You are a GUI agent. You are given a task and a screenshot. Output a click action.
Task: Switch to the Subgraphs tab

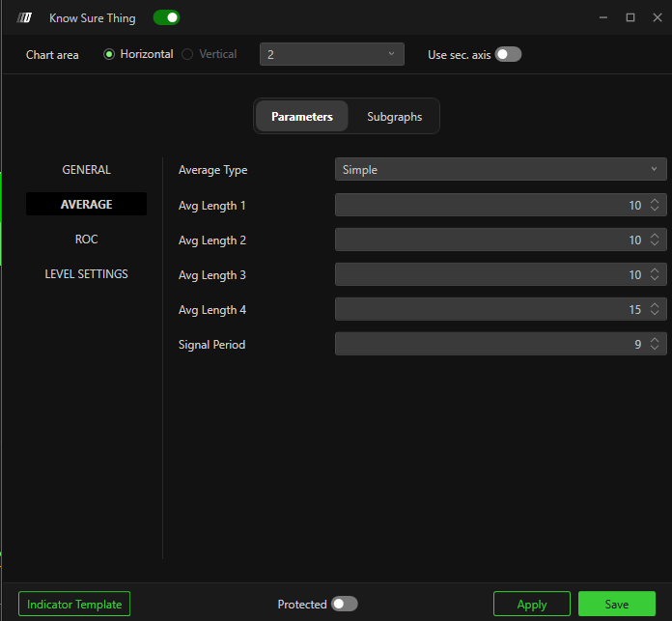point(394,117)
